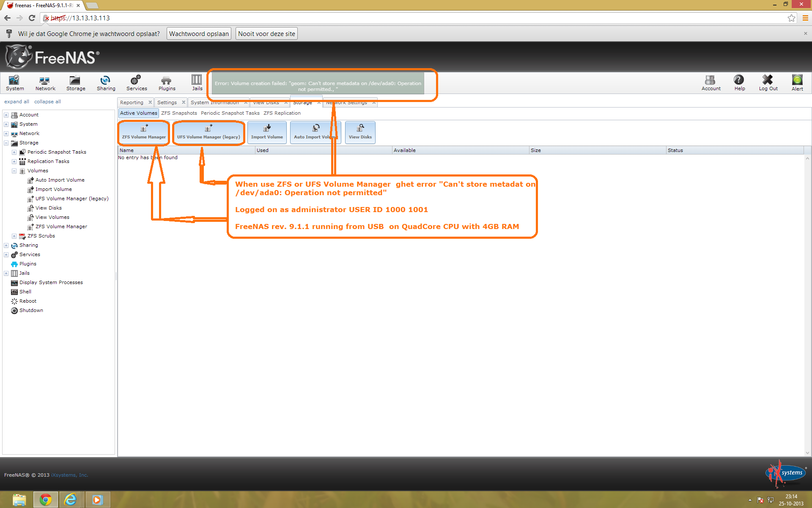Viewport: 812px width, 508px height.
Task: Click Reboot in sidebar
Action: pos(27,301)
